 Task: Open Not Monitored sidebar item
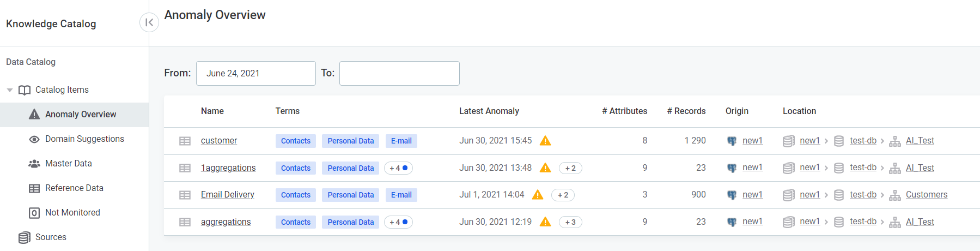coord(72,213)
